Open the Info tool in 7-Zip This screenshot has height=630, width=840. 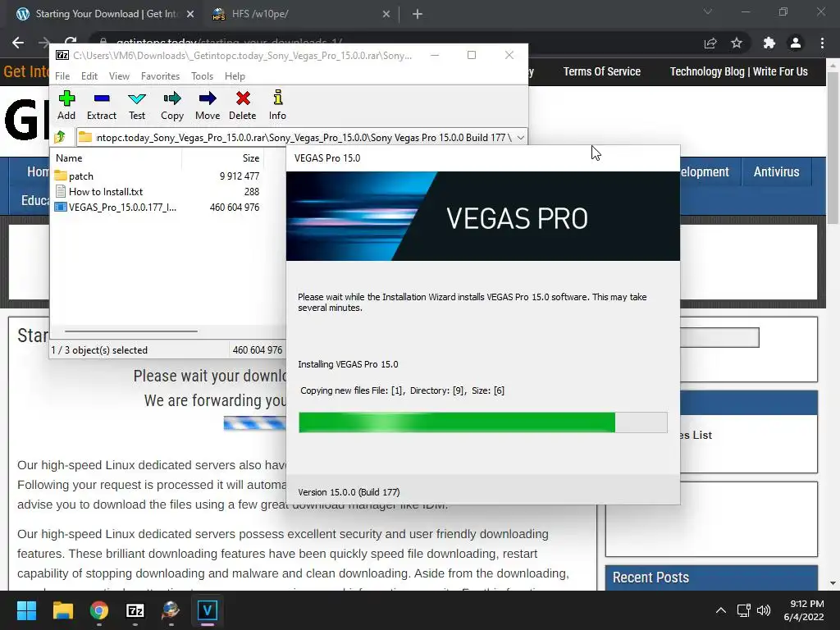(277, 105)
